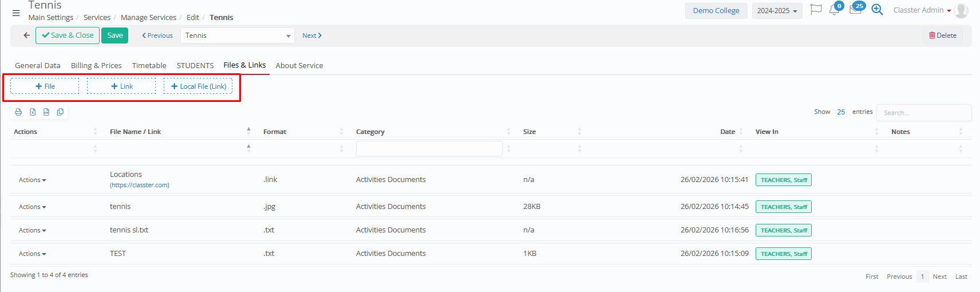Open the Classter Admin user menu
Screen dimensions: 980x292
pyautogui.click(x=922, y=10)
